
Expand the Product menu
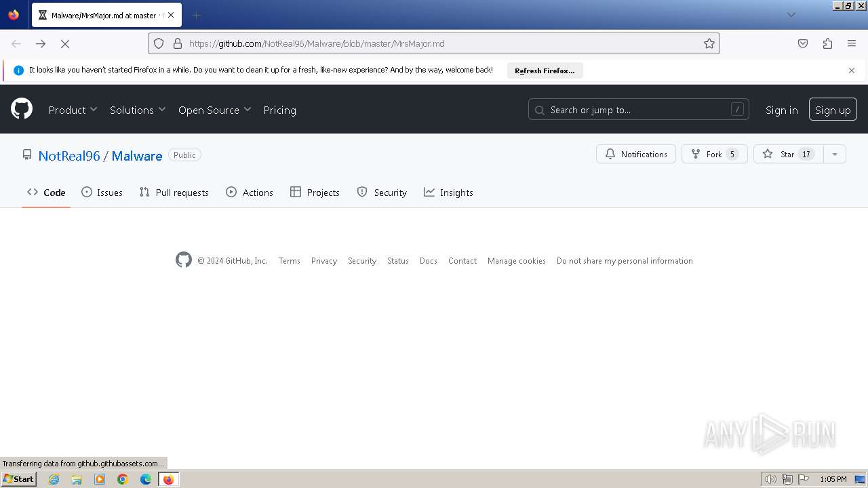[73, 110]
